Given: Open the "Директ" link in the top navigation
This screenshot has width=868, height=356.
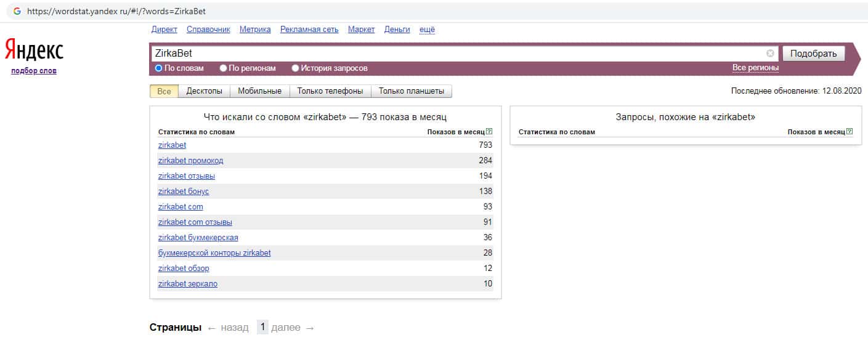Looking at the screenshot, I should [164, 30].
